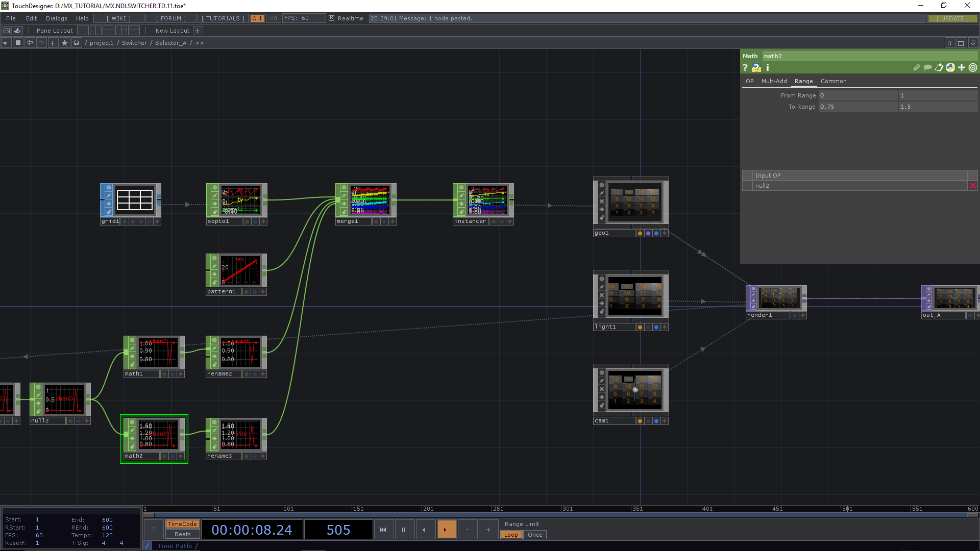Image resolution: width=980 pixels, height=551 pixels.
Task: Click pencil edit icon in parameter header
Action: [x=917, y=67]
